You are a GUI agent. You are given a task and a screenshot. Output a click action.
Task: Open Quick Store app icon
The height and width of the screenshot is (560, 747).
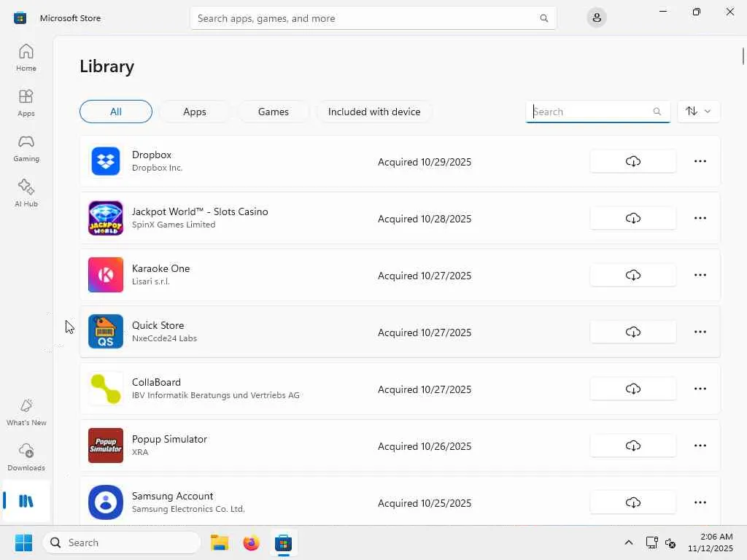(106, 332)
